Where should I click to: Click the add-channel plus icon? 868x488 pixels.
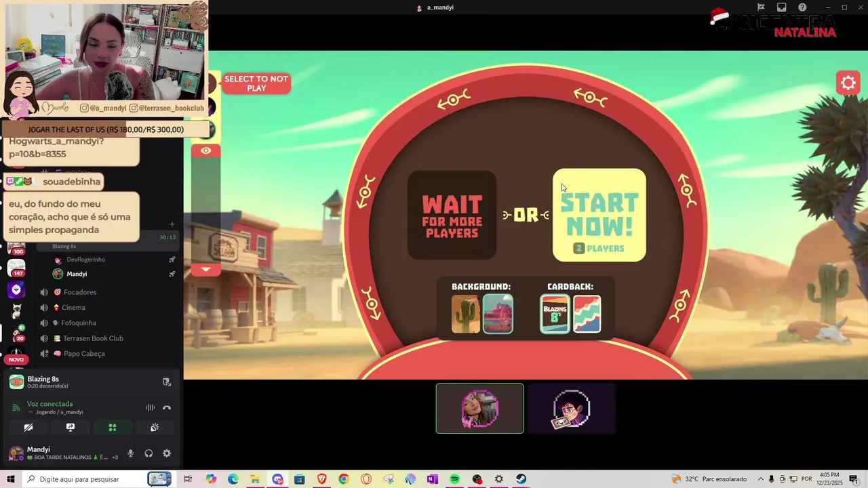point(172,224)
